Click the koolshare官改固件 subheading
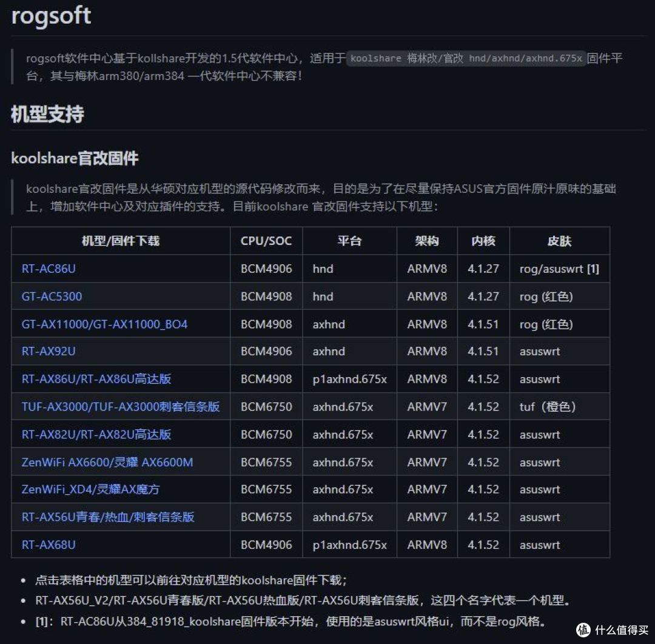 pos(75,158)
